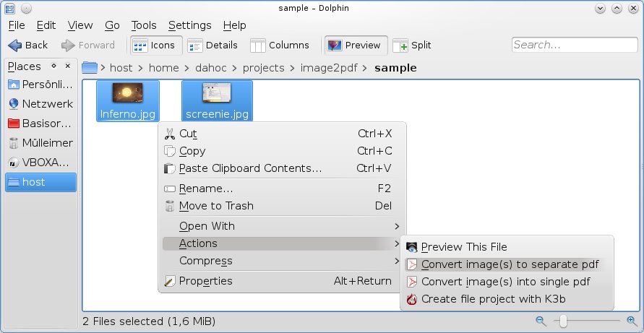Expand the Open With submenu
644x333 pixels.
[281, 226]
